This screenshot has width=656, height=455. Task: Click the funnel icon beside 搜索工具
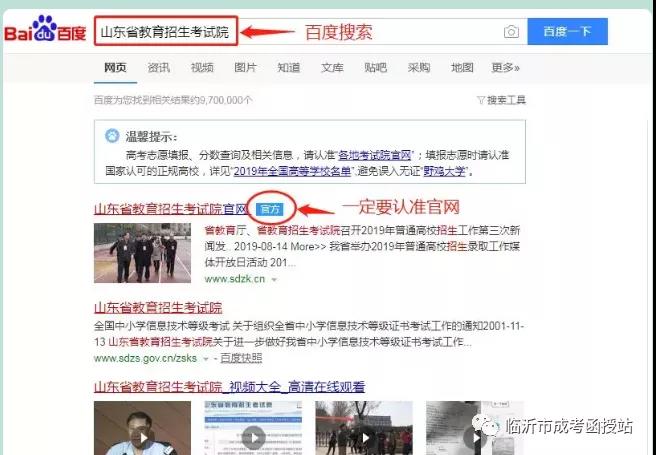(x=481, y=100)
